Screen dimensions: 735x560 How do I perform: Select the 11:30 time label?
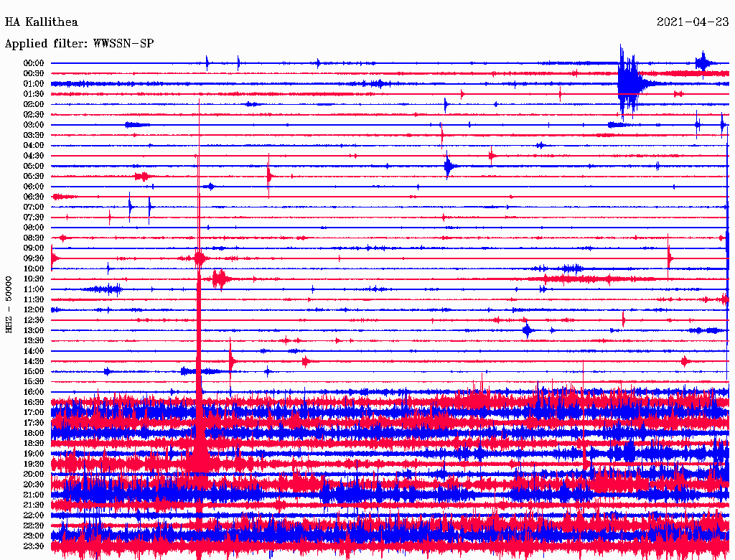pyautogui.click(x=34, y=300)
